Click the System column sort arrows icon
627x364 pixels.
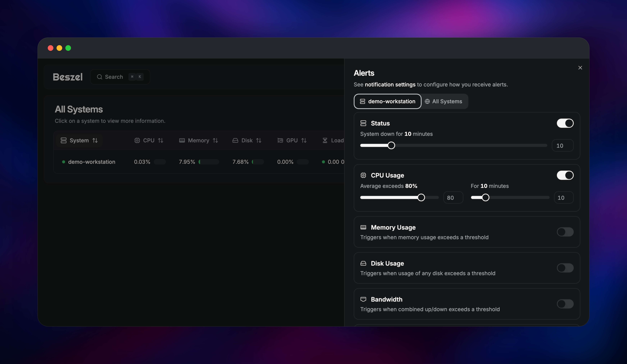point(95,141)
